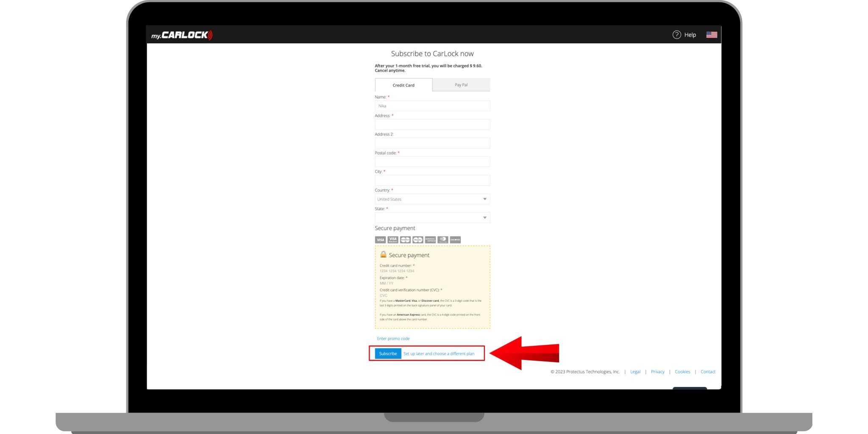
Task: Click the American Express payment icon
Action: pyautogui.click(x=430, y=239)
